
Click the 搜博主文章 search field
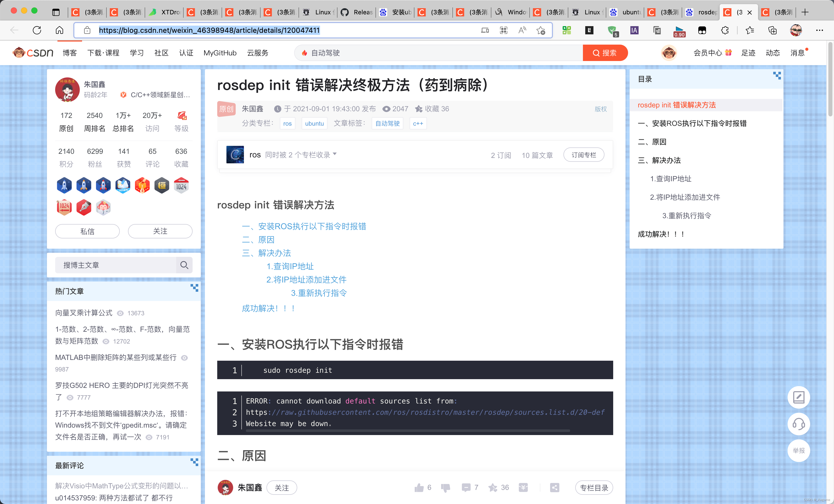tap(116, 265)
